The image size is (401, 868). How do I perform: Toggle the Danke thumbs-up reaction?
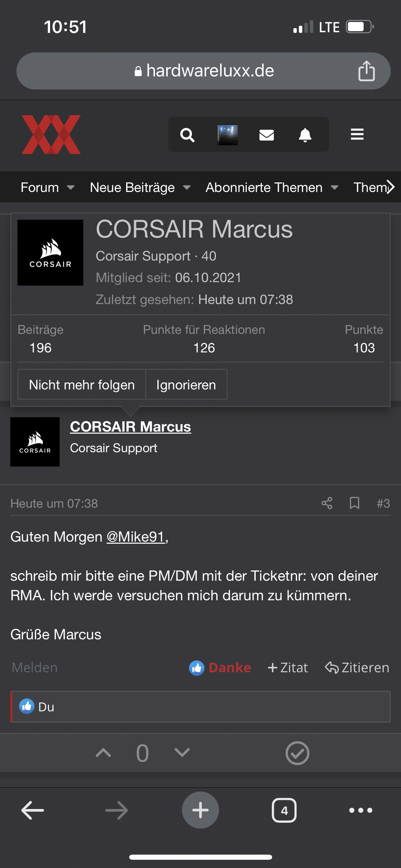pyautogui.click(x=220, y=668)
